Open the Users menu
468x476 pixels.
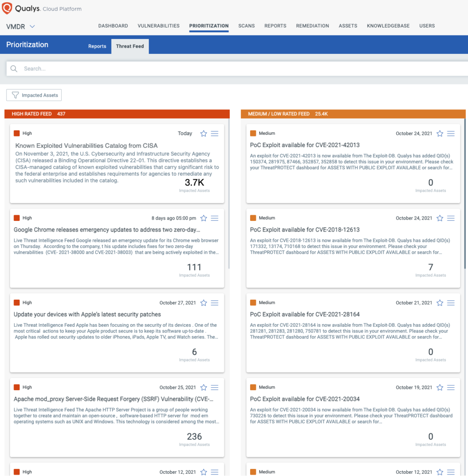coord(427,26)
